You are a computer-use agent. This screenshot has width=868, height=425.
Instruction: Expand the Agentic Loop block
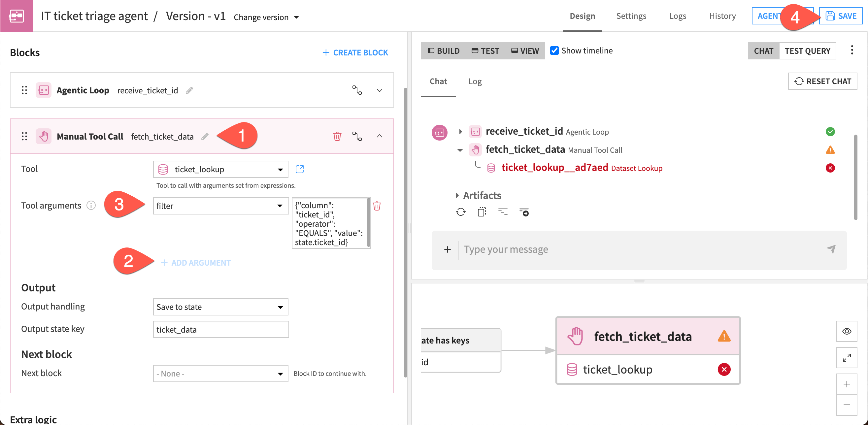click(x=380, y=90)
